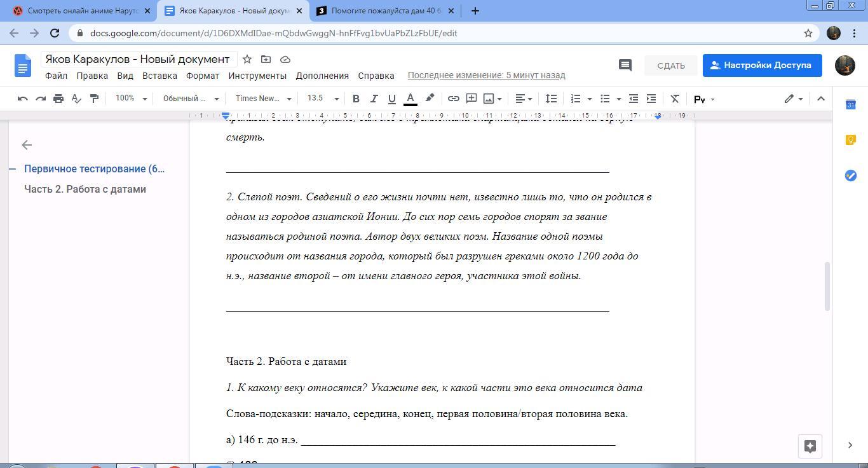Image resolution: width=868 pixels, height=468 pixels.
Task: Open the Times New Roman font dropdown
Action: (263, 99)
